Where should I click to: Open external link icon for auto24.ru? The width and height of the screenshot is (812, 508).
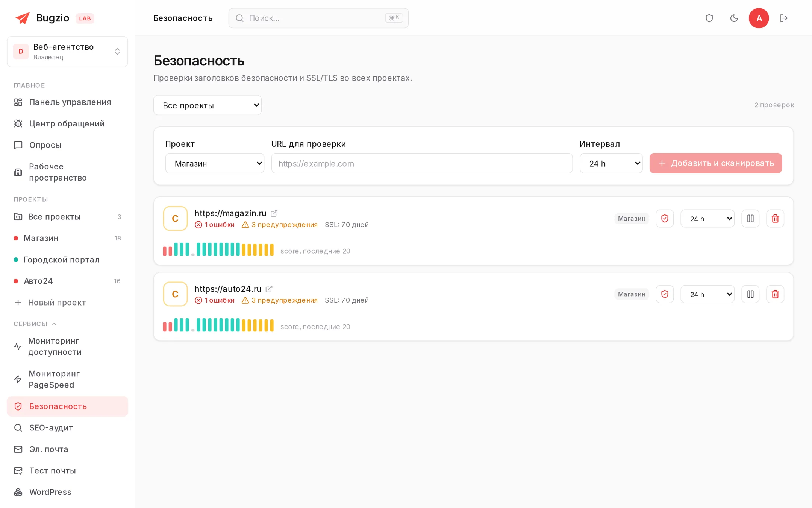(x=269, y=289)
